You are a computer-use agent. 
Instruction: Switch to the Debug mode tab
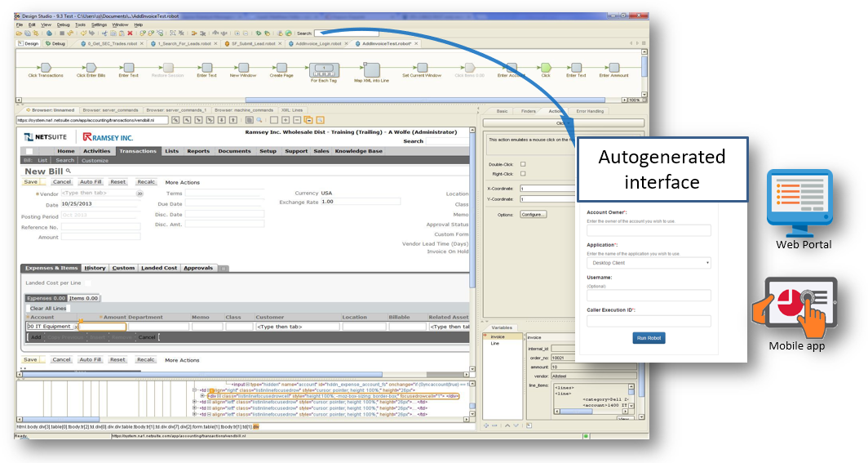tap(55, 43)
